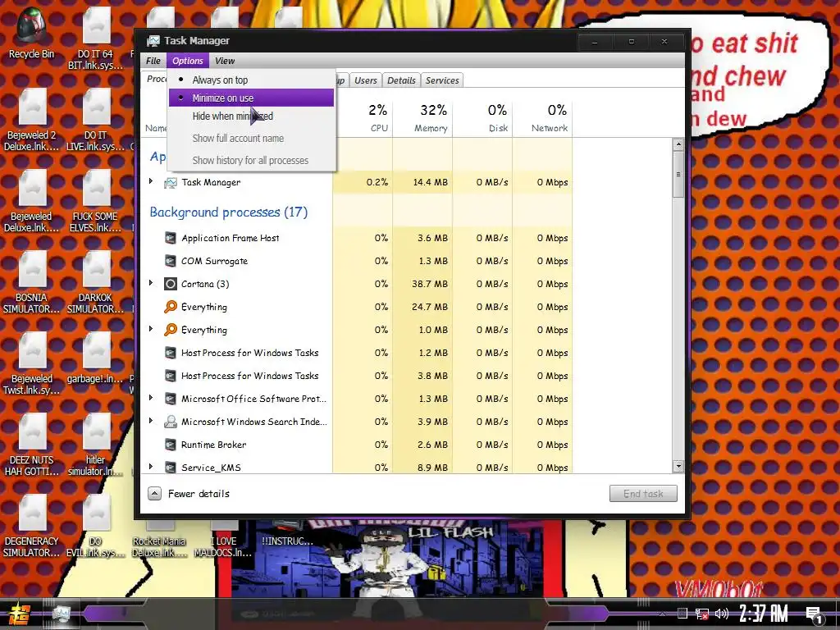840x630 pixels.
Task: Click Show history for all processes entry
Action: pos(251,160)
